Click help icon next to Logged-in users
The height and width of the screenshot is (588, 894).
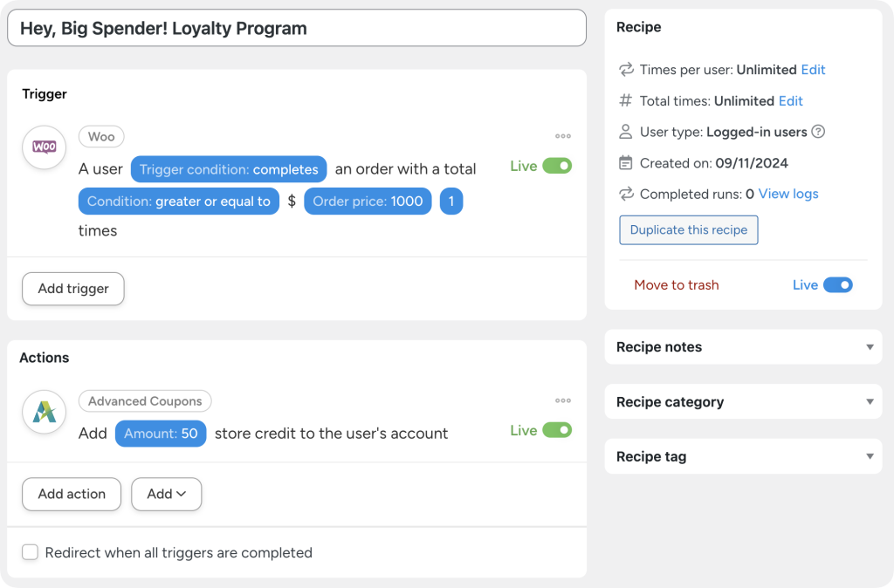[x=818, y=132]
